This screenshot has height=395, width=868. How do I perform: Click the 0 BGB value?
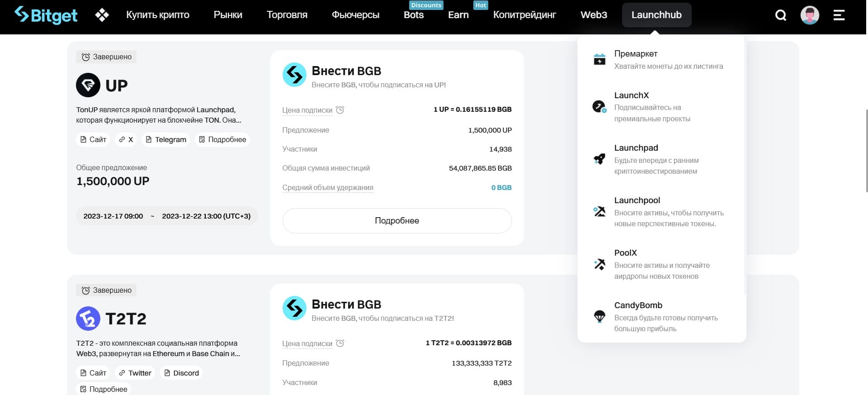[501, 187]
